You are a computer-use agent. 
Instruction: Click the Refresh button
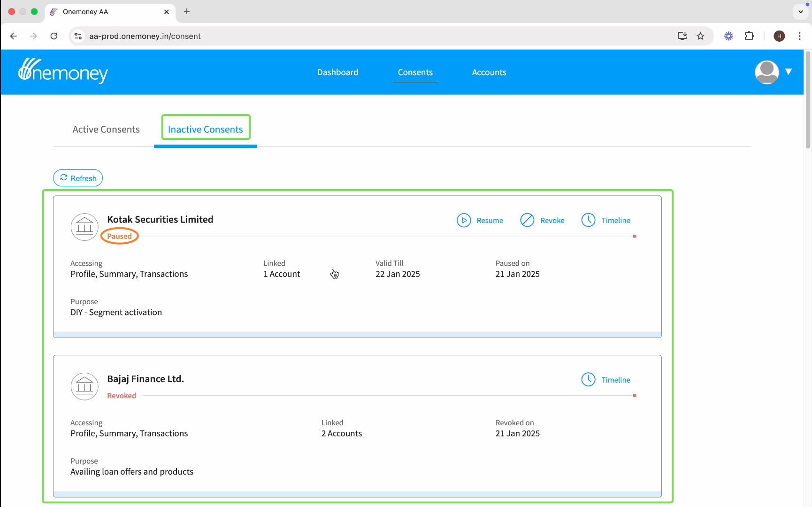(x=78, y=178)
